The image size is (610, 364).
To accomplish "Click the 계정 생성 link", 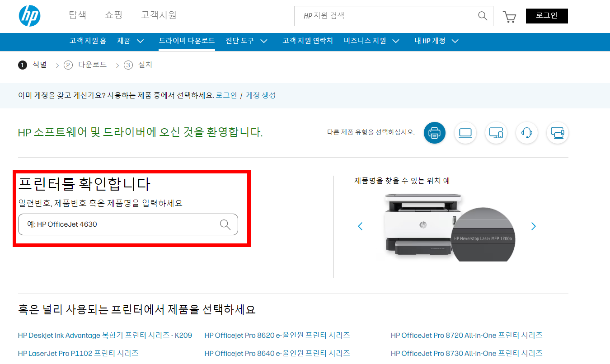I will (x=261, y=96).
